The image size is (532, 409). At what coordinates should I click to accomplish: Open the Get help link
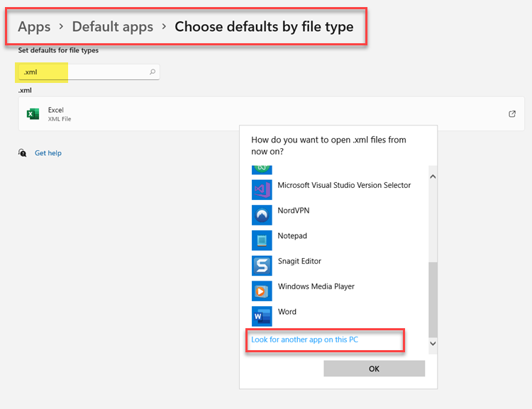pyautogui.click(x=48, y=153)
